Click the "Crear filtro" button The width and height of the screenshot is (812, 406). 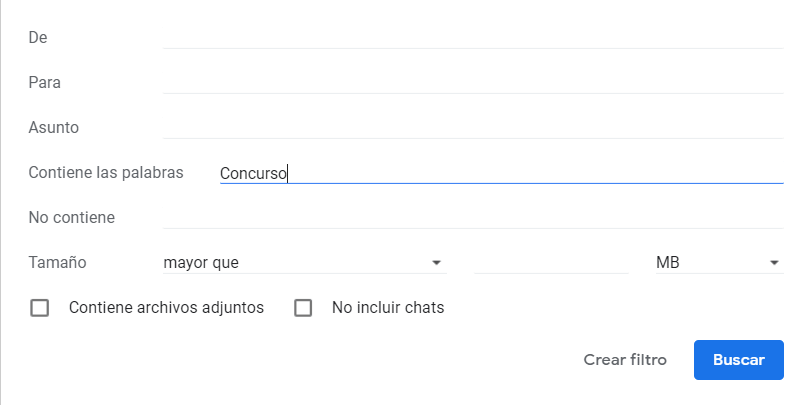pos(625,360)
